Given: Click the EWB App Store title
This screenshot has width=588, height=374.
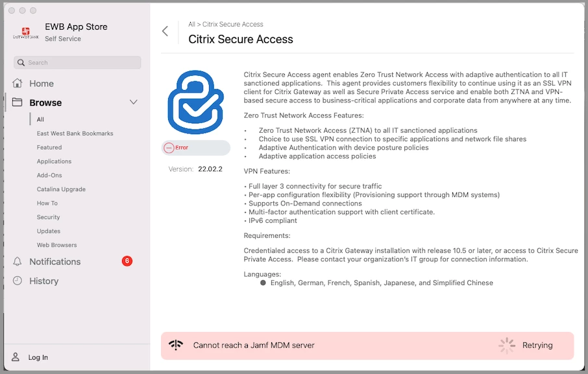Looking at the screenshot, I should 76,27.
